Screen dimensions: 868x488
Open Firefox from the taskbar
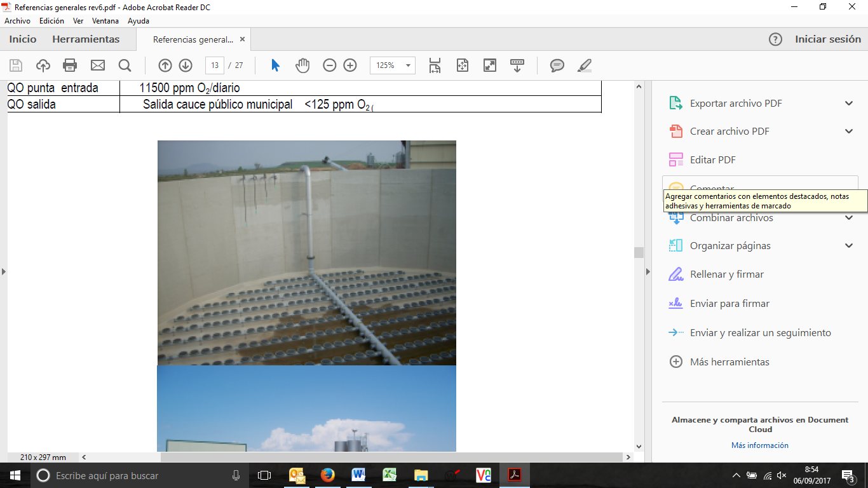point(328,475)
